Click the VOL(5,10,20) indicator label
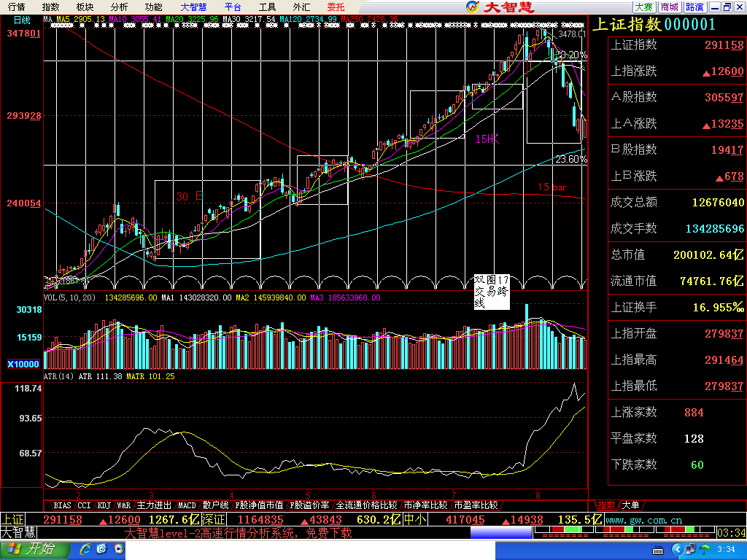Image resolution: width=747 pixels, height=560 pixels. 69,297
